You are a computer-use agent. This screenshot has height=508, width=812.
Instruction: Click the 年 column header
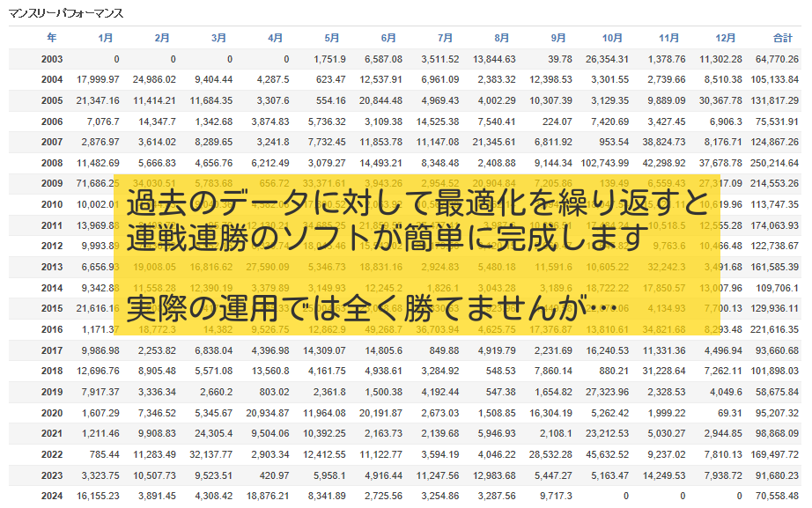point(52,38)
